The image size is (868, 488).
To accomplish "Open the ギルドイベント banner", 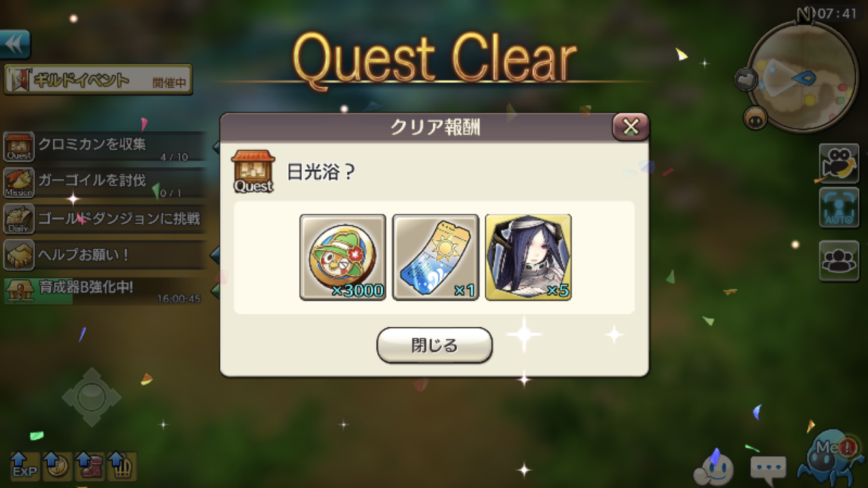I will point(98,79).
